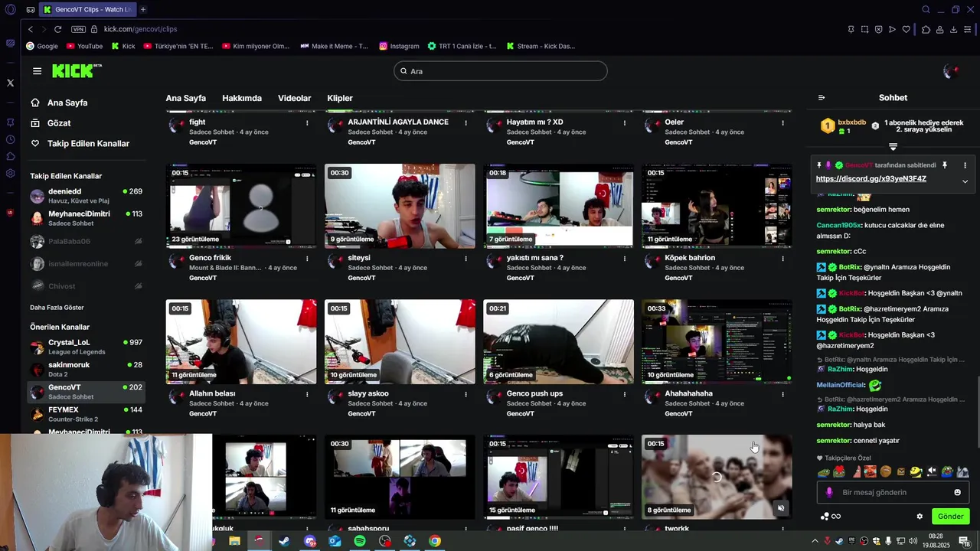Open Steam from the taskbar
This screenshot has width=980, height=551.
point(284,541)
